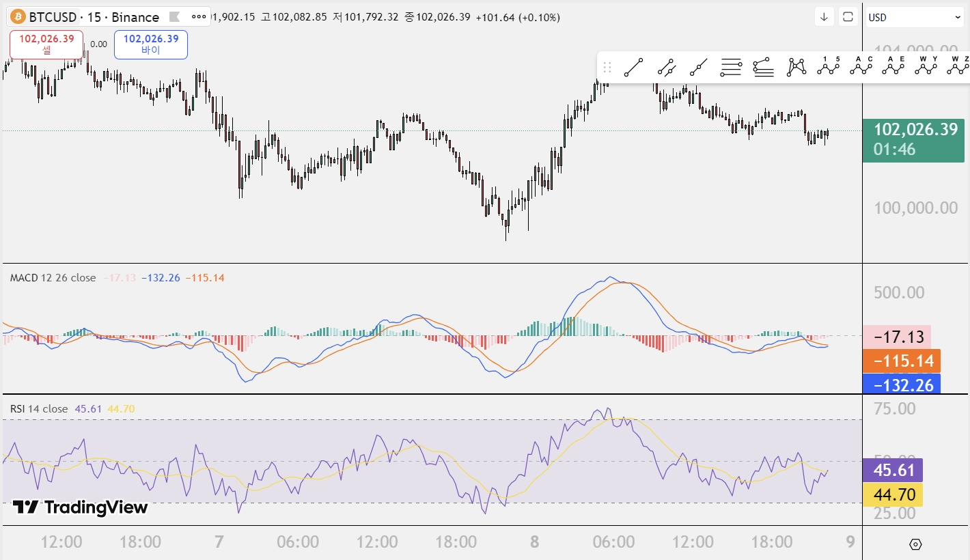Click the BTCUSD symbol title
The height and width of the screenshot is (560, 970).
54,17
